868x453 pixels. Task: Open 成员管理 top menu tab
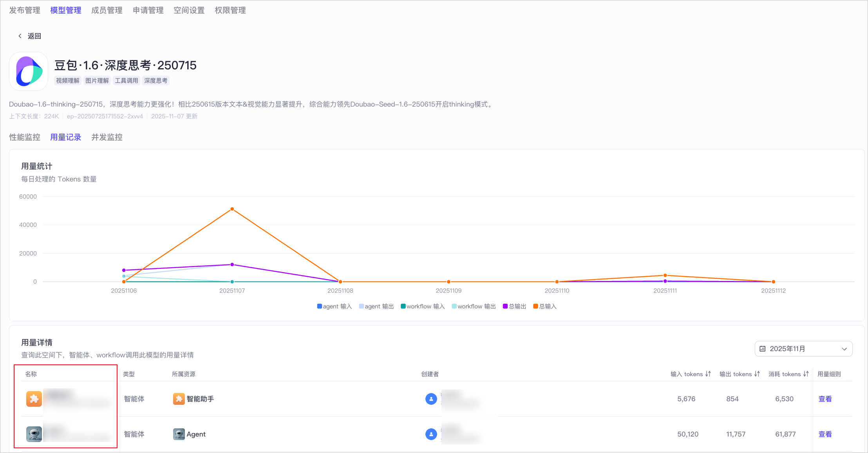tap(107, 10)
